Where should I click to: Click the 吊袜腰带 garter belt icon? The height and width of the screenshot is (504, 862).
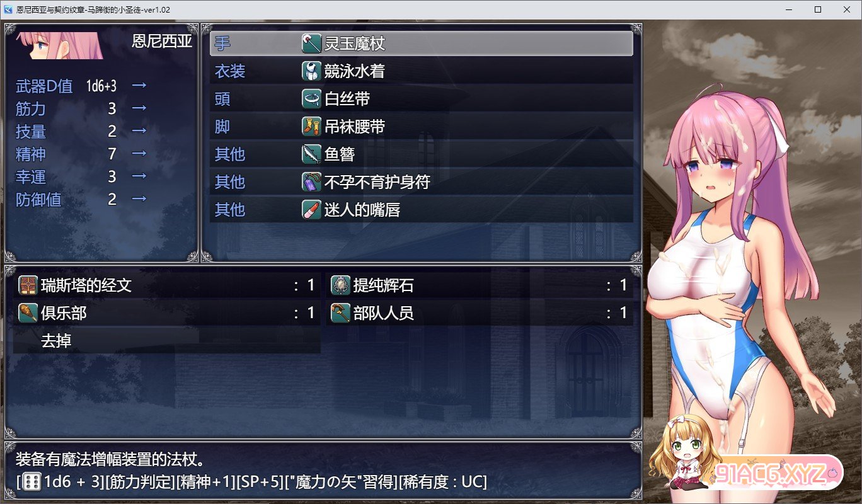312,127
